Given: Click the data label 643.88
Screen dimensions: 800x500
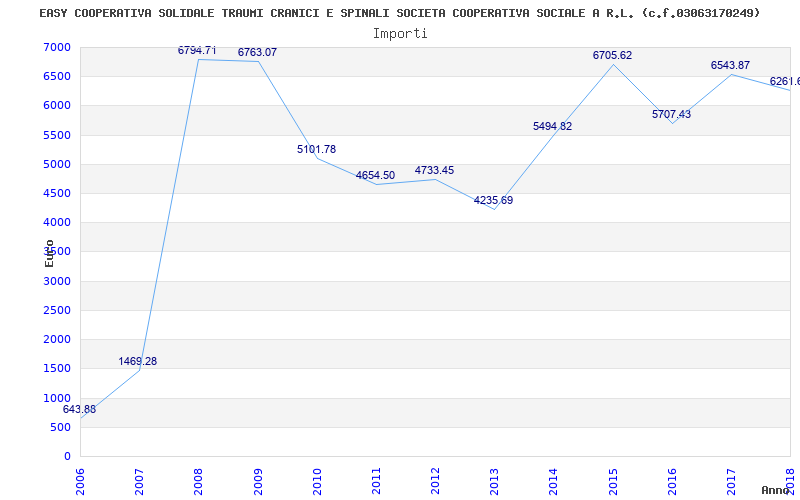Looking at the screenshot, I should click(79, 409).
